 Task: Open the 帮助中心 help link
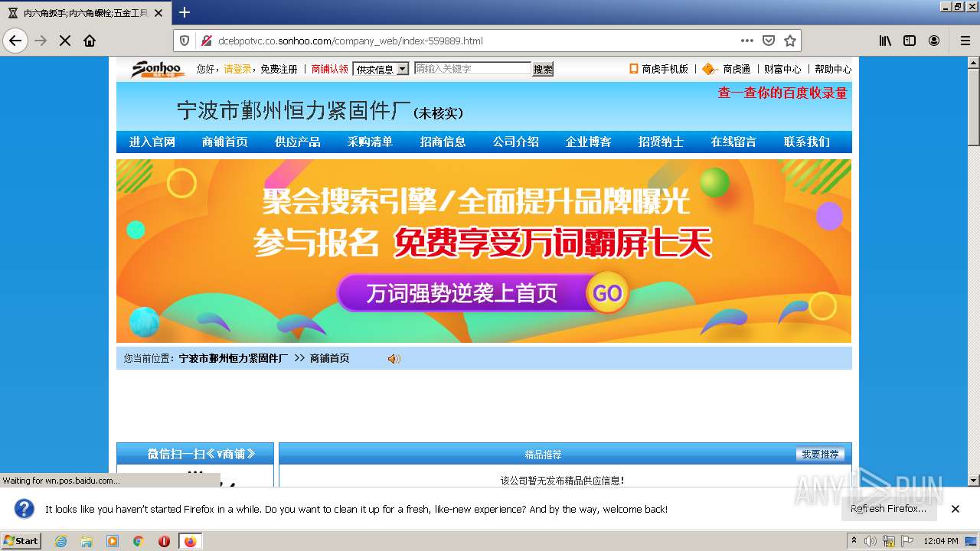click(833, 69)
